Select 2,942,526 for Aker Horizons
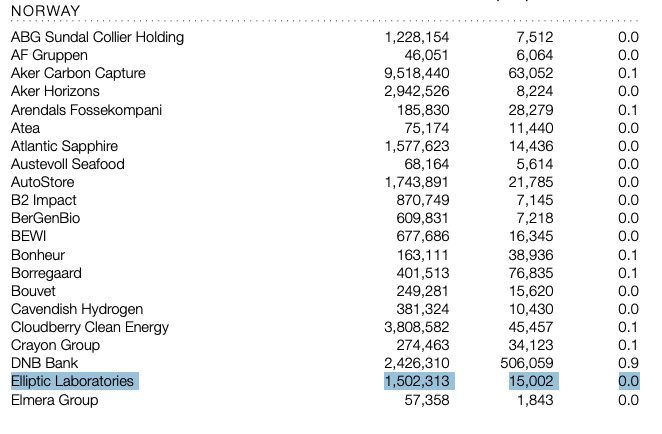The height and width of the screenshot is (434, 662). (417, 91)
